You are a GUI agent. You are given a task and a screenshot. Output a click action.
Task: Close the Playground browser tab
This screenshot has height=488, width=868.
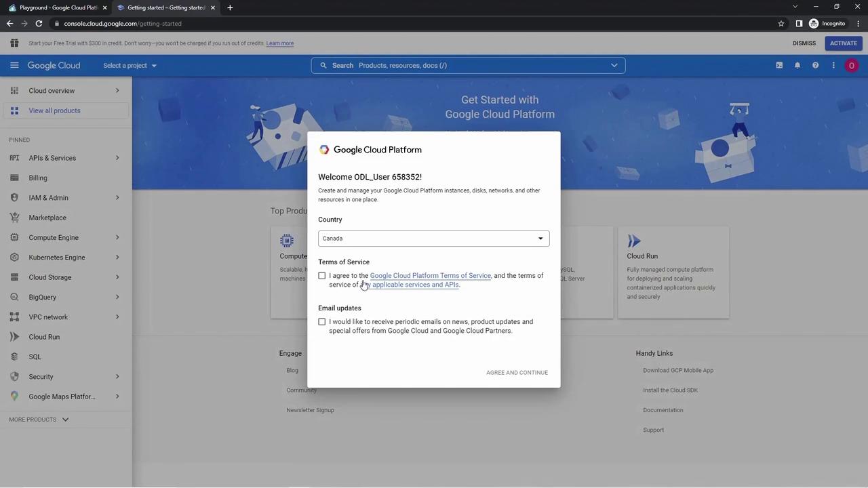(104, 7)
